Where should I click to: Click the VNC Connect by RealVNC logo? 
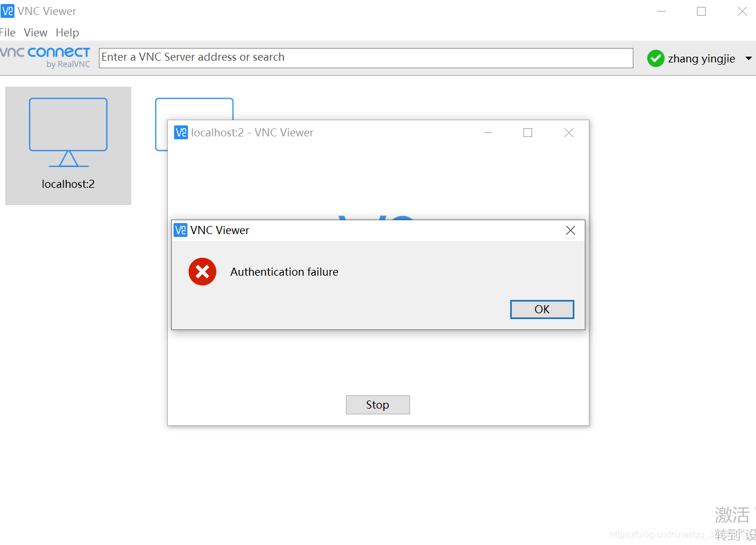click(x=45, y=57)
